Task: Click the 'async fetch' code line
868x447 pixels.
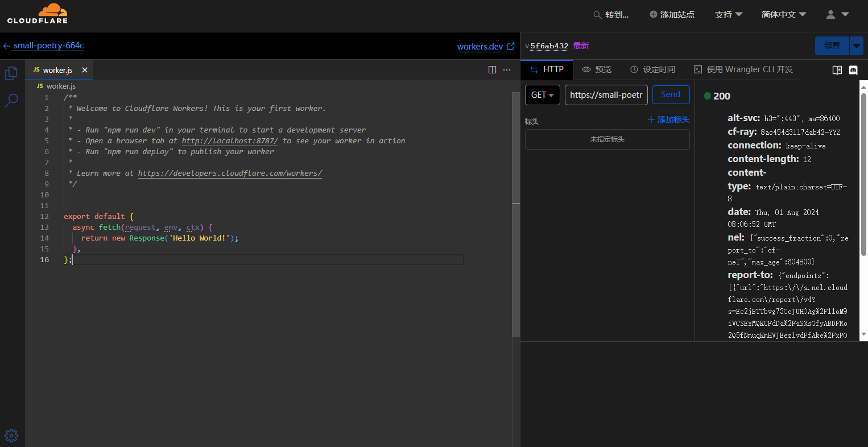Action: pos(142,227)
